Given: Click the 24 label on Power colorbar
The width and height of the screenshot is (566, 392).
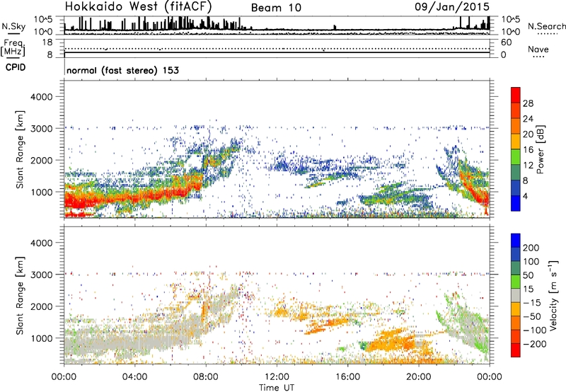Looking at the screenshot, I should click(528, 119).
